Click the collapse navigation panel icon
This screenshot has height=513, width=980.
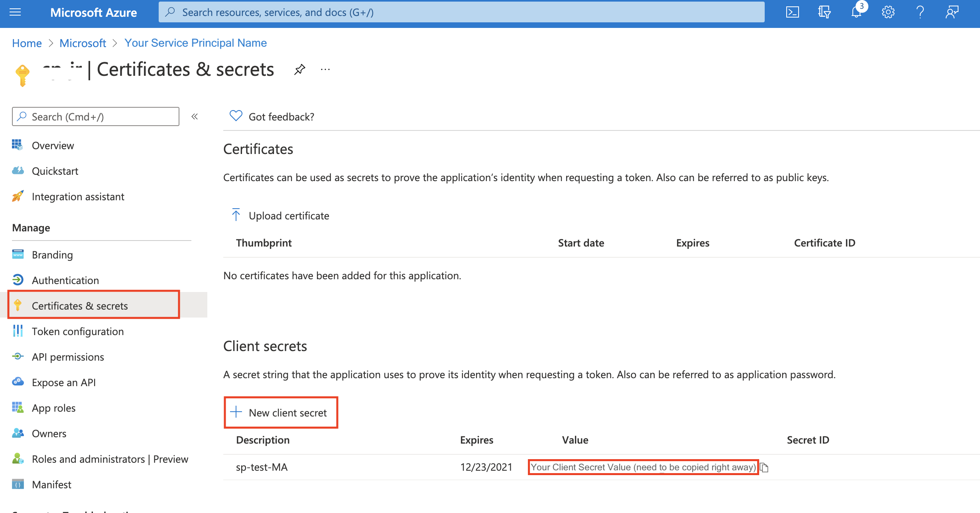tap(195, 117)
